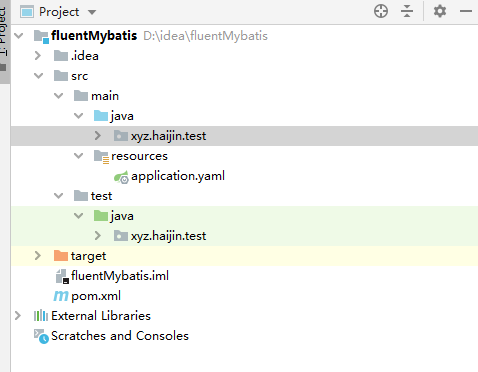Click the orange target folder icon

coord(61,256)
